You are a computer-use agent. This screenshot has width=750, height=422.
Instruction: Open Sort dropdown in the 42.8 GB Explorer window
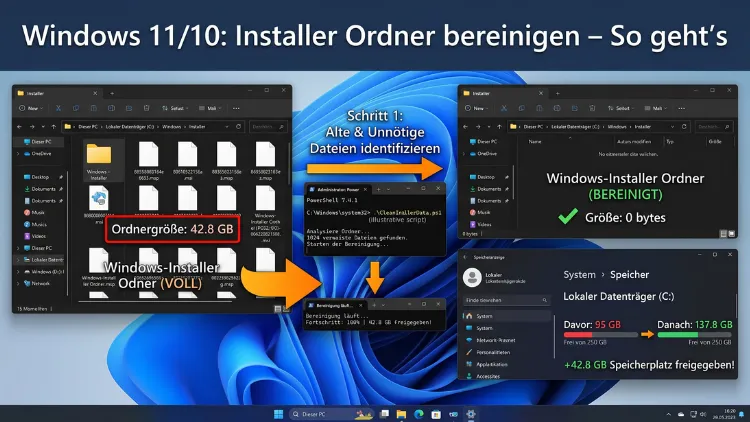[x=175, y=108]
